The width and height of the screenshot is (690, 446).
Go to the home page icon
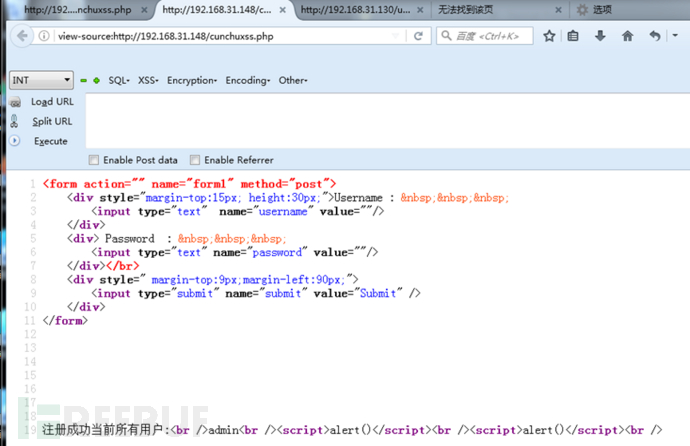[628, 36]
